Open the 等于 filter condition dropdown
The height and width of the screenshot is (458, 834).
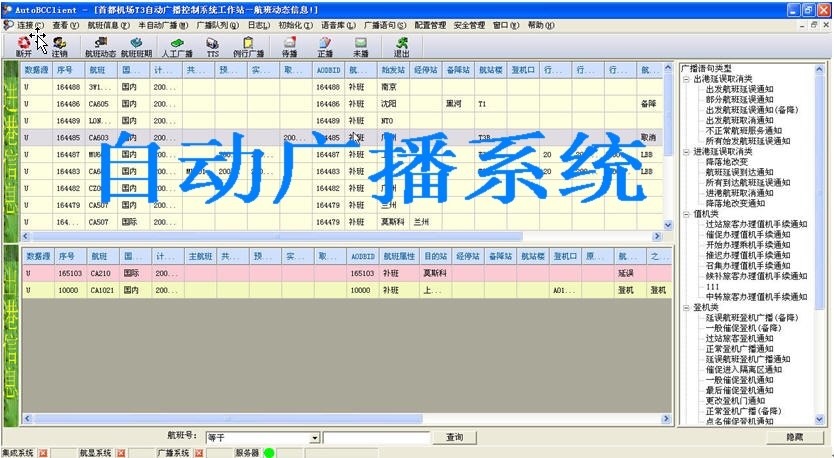[314, 438]
